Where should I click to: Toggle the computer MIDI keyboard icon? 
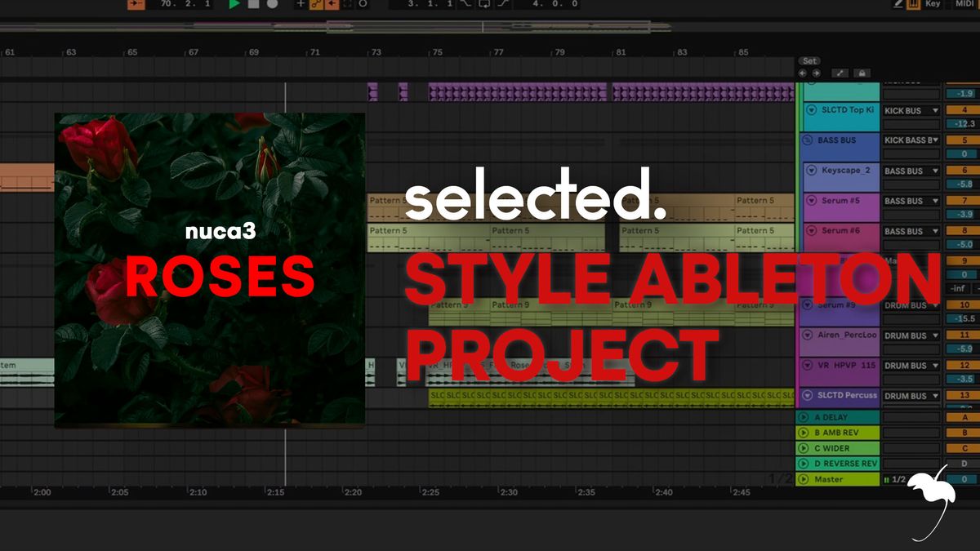913,4
